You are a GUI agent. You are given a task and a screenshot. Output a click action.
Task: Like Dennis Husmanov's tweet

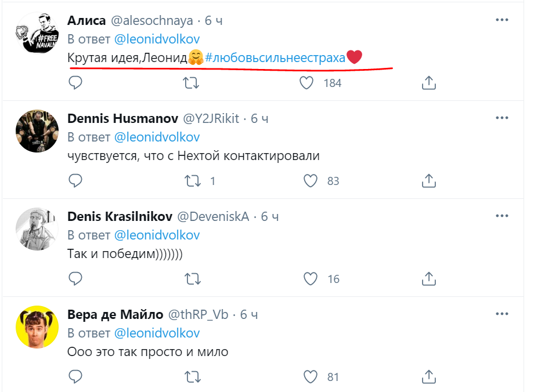coord(311,181)
